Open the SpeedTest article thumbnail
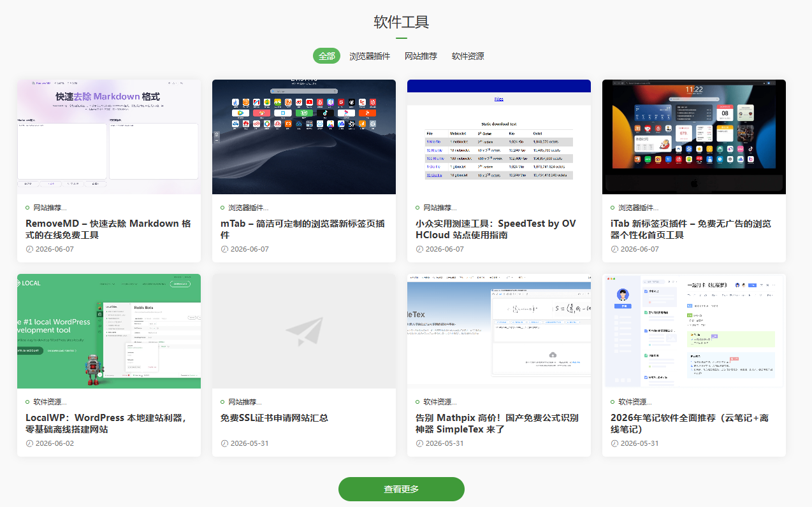Image resolution: width=812 pixels, height=507 pixels. coord(499,137)
